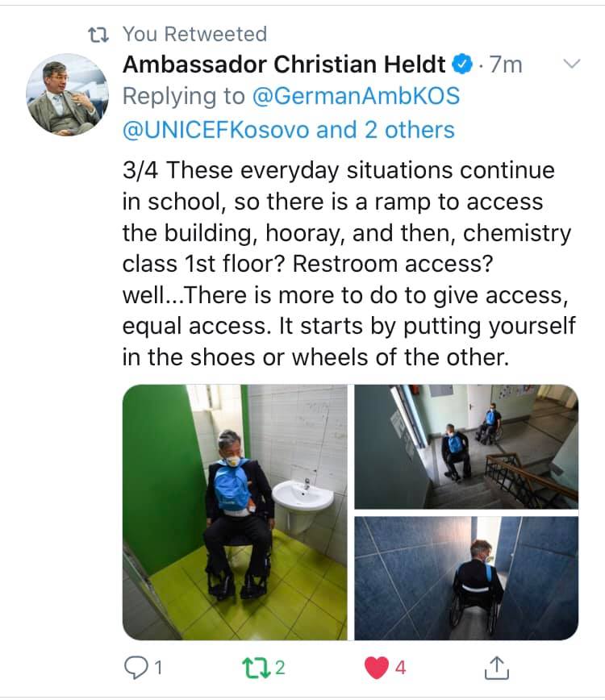Expand the tweet options chevron
The height and width of the screenshot is (700, 605).
(x=571, y=64)
